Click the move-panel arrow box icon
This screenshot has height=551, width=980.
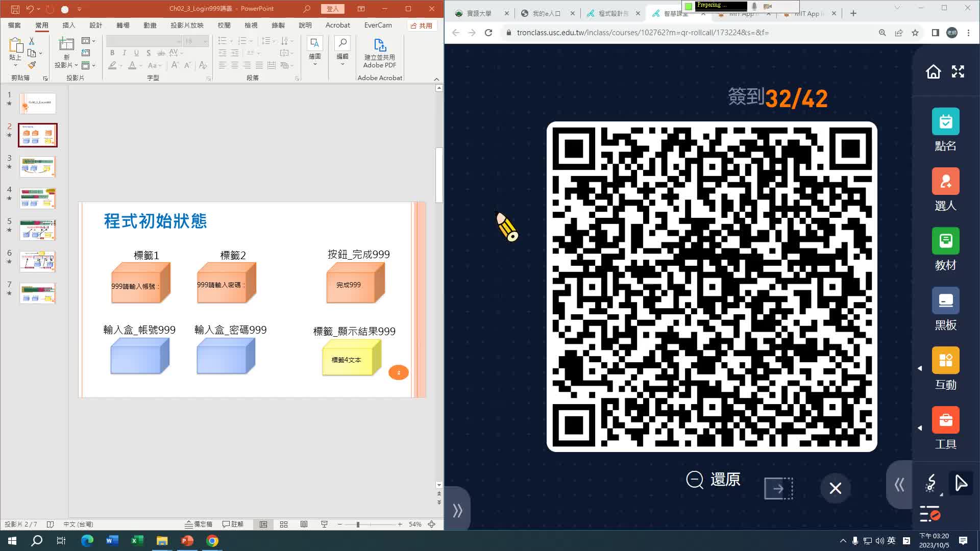pos(778,488)
